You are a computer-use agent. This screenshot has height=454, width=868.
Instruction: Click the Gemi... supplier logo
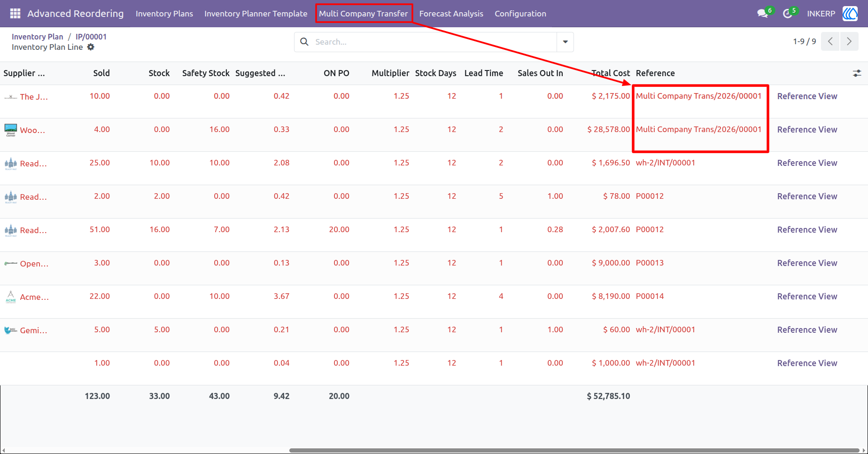coord(11,330)
